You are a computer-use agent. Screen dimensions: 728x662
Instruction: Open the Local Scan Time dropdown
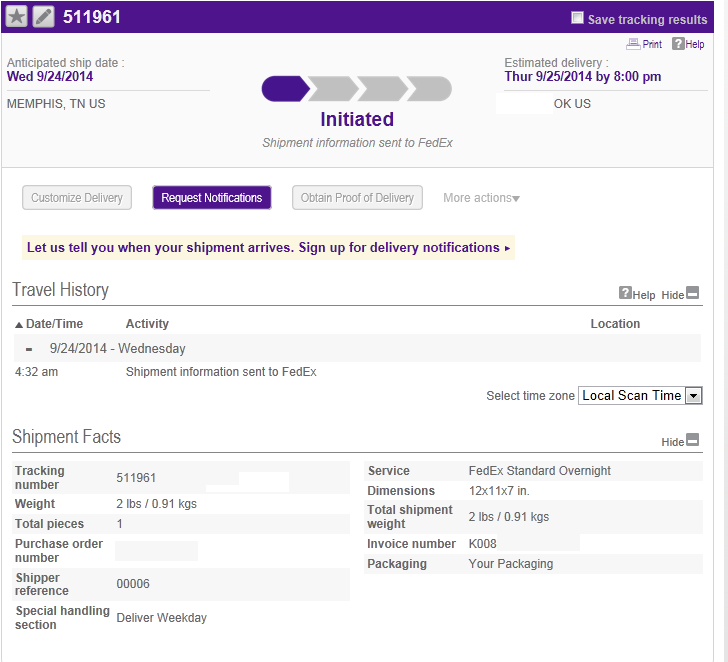(x=640, y=396)
